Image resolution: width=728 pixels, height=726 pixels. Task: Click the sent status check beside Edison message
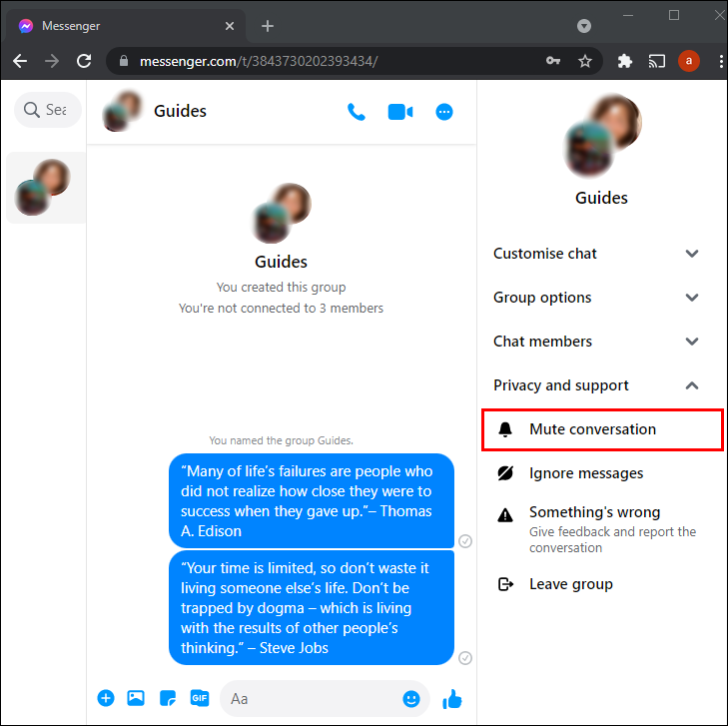465,541
